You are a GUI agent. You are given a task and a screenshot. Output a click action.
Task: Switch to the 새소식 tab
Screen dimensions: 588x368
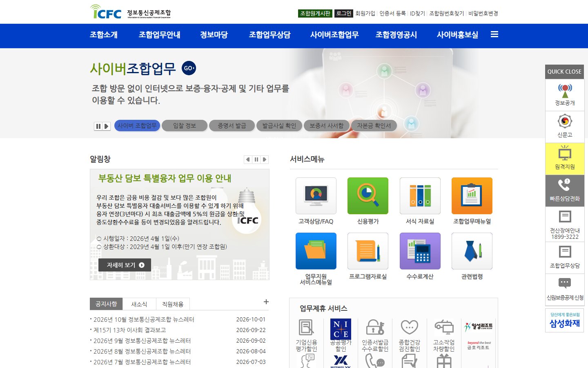(139, 304)
